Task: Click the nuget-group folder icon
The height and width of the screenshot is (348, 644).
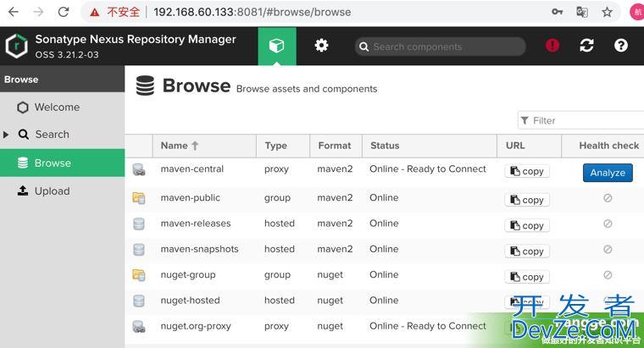Action: (x=139, y=275)
